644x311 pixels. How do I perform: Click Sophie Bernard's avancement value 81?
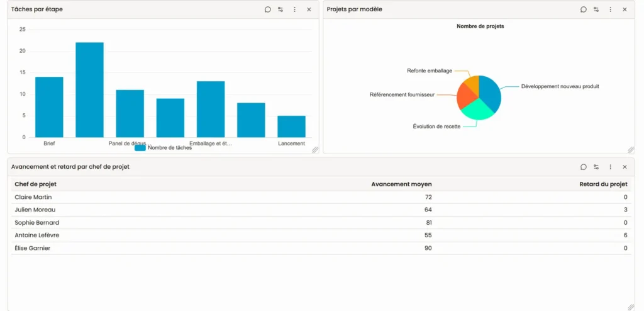[x=429, y=223]
